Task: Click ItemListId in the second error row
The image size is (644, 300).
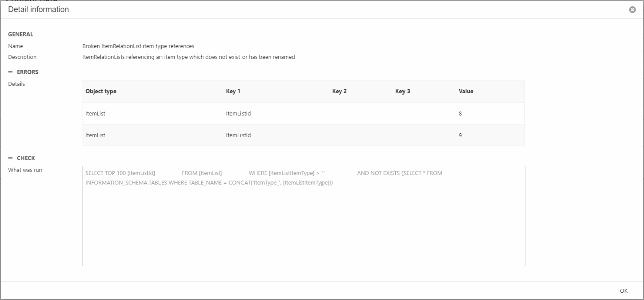Action: (238, 135)
